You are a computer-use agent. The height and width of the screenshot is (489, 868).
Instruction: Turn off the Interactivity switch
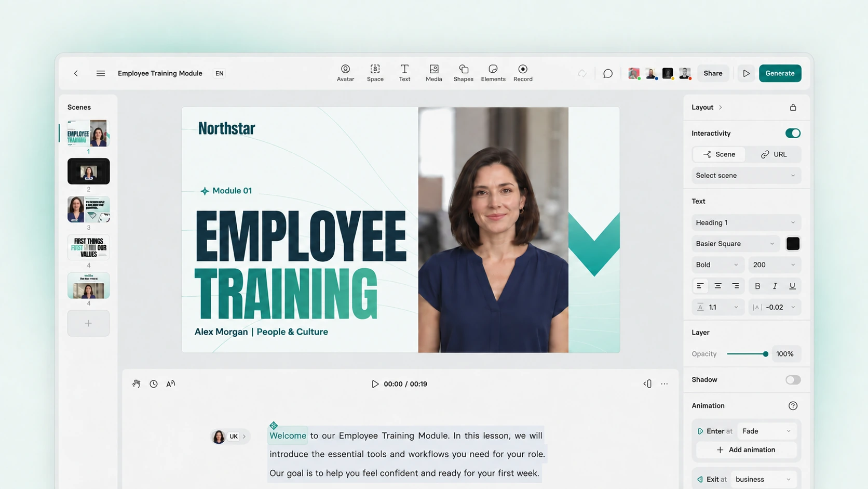(793, 134)
